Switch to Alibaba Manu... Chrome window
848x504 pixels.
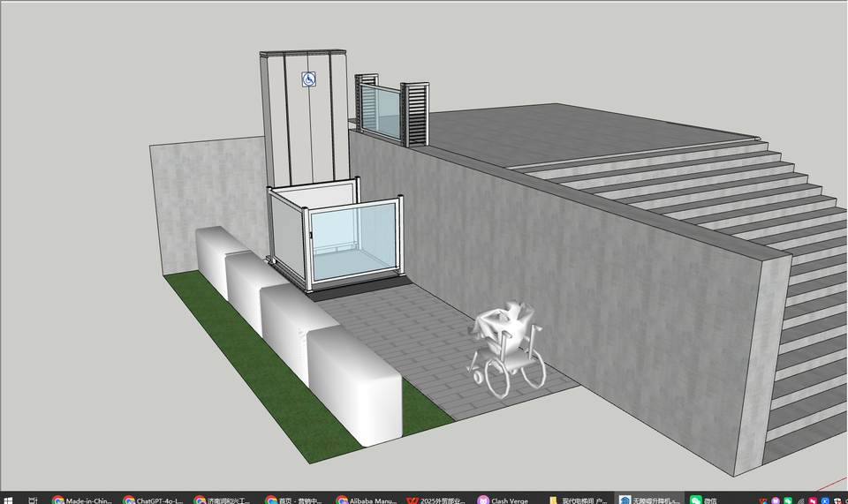click(x=366, y=500)
